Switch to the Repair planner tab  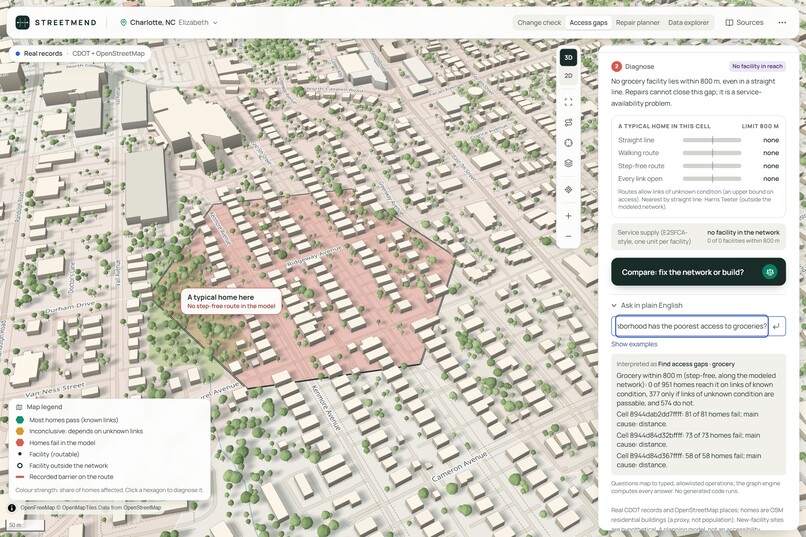tap(637, 23)
